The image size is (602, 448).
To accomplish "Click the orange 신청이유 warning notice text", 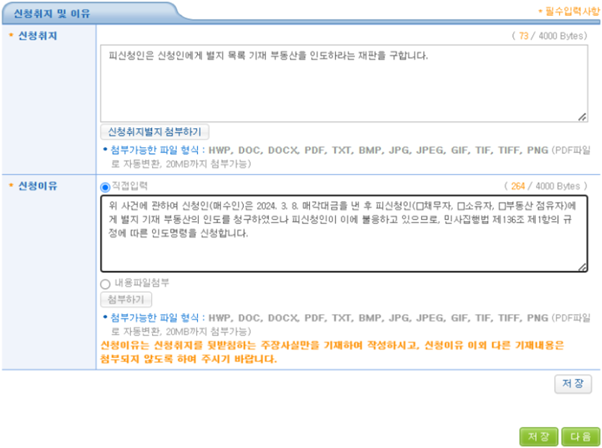I will pyautogui.click(x=330, y=350).
